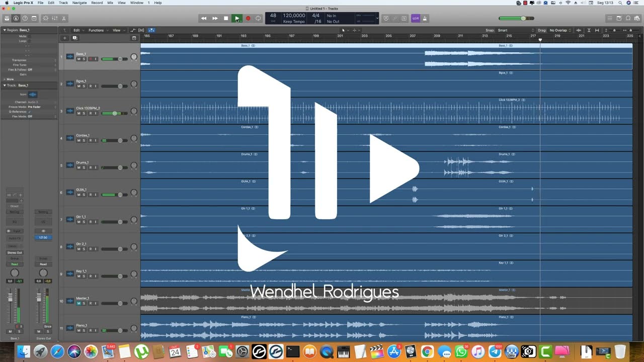Toggle Waveform Zoom button

(x=579, y=30)
